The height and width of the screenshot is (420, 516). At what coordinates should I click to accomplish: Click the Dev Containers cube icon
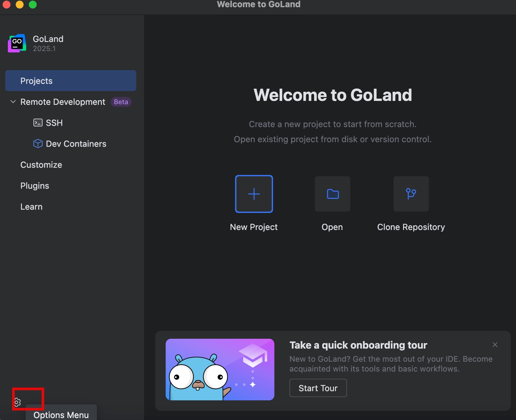pos(38,144)
